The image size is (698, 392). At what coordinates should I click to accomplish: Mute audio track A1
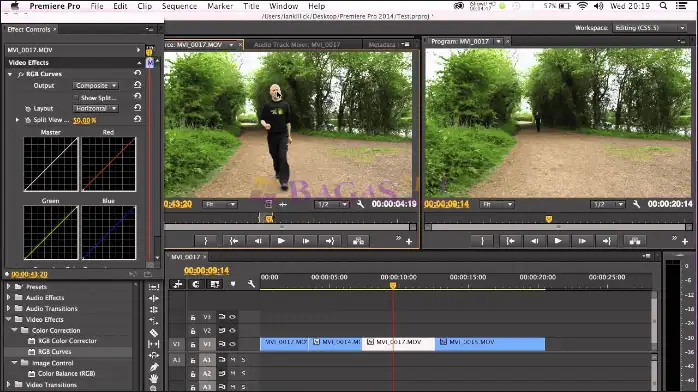(233, 360)
